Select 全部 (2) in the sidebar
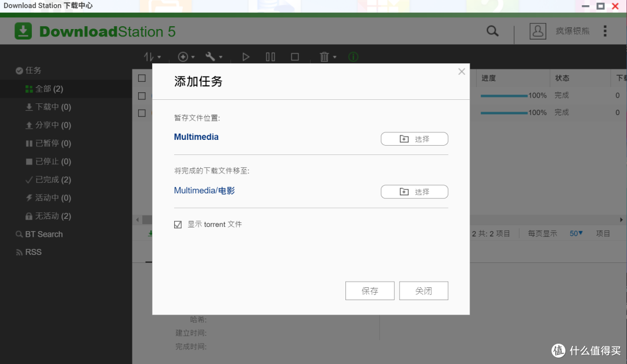Viewport: 627px width, 364px height. pyautogui.click(x=66, y=89)
